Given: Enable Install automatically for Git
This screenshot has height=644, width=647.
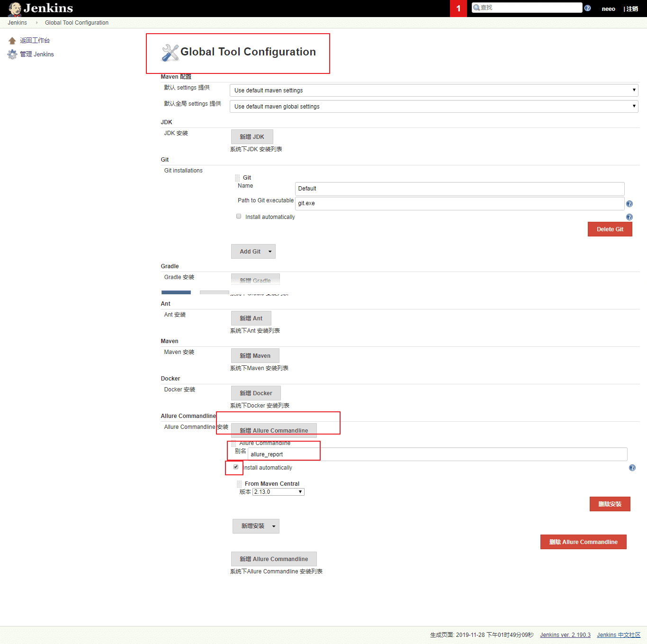Looking at the screenshot, I should pyautogui.click(x=239, y=216).
